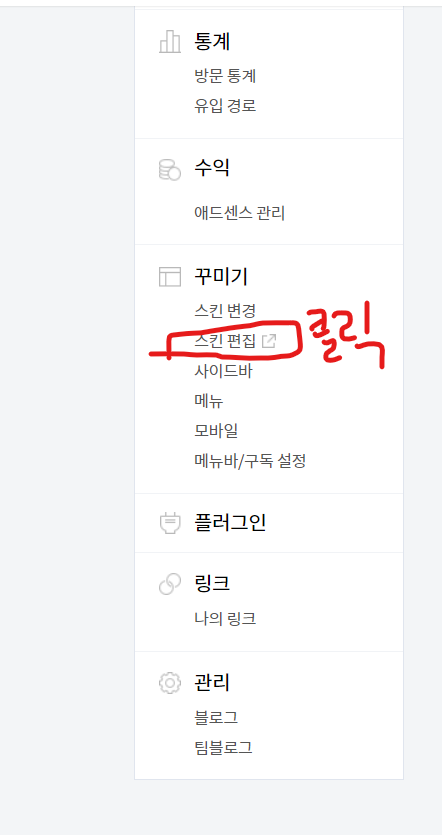Go to 애드센스 관리
442x835 pixels.
pyautogui.click(x=240, y=213)
